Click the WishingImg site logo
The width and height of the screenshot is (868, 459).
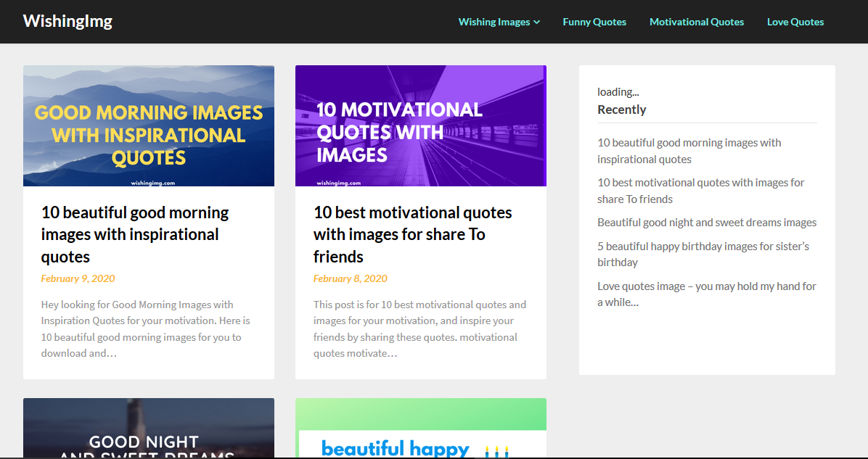(67, 21)
